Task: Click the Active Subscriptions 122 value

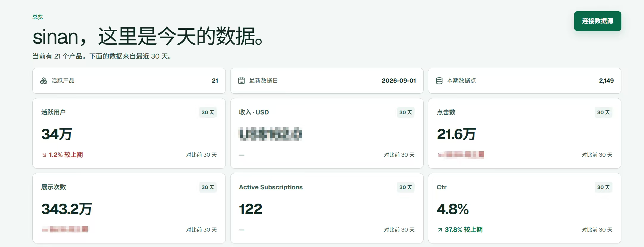Action: point(250,209)
